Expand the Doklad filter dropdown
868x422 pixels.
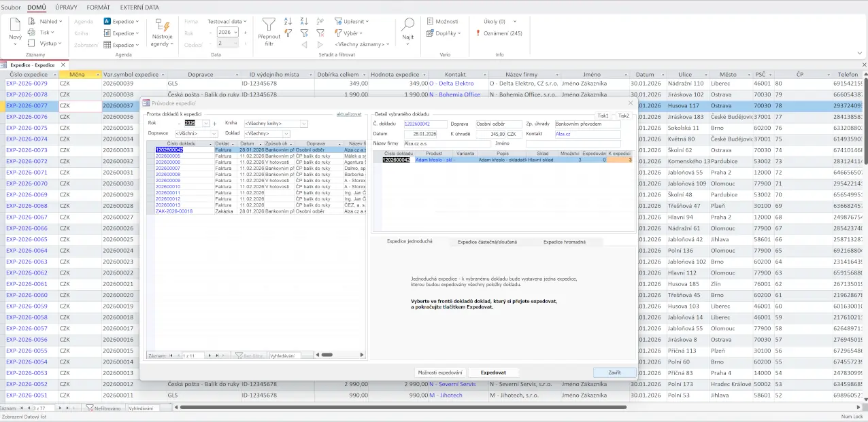[x=286, y=134]
